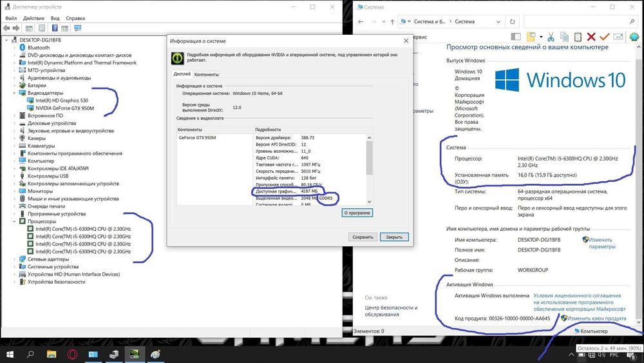This screenshot has height=363, width=644.
Task: Select the Версия драйвера details row
Action: [x=310, y=138]
